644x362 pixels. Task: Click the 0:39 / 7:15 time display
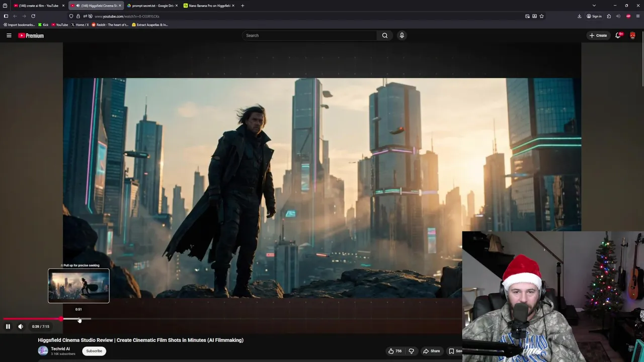(41, 326)
